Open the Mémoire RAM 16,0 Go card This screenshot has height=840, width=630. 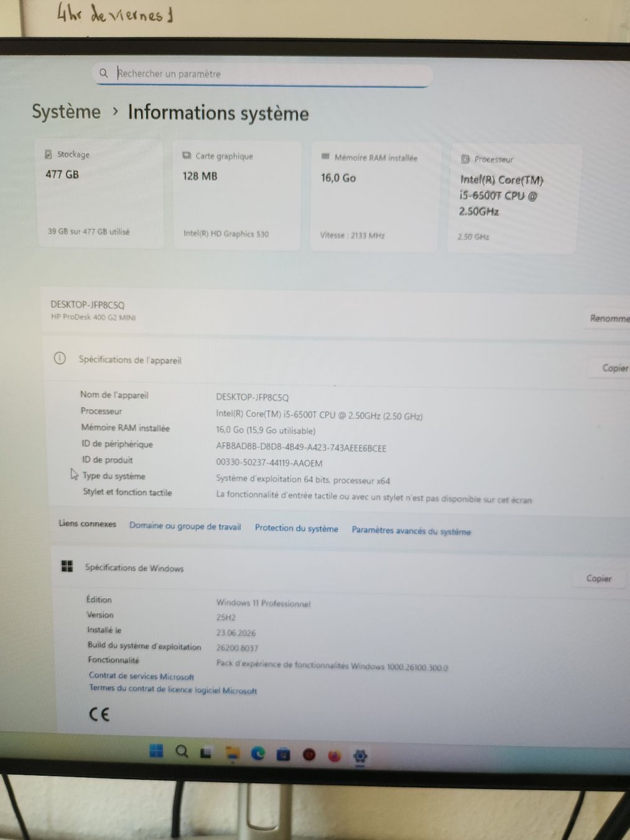click(375, 197)
